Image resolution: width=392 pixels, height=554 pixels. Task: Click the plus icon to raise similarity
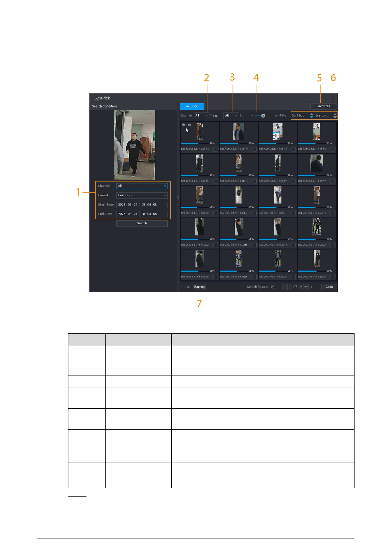point(276,116)
